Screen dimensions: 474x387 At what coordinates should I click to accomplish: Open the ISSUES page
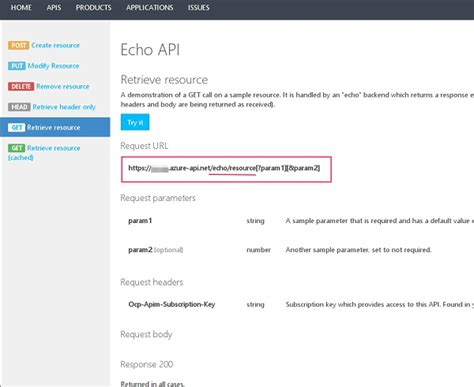pos(199,7)
